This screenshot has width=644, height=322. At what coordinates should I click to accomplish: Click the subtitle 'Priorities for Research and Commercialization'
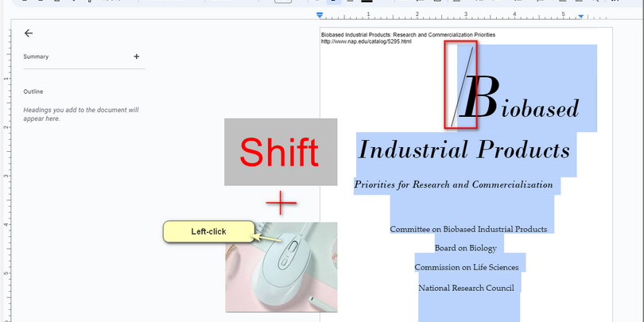[x=453, y=184]
